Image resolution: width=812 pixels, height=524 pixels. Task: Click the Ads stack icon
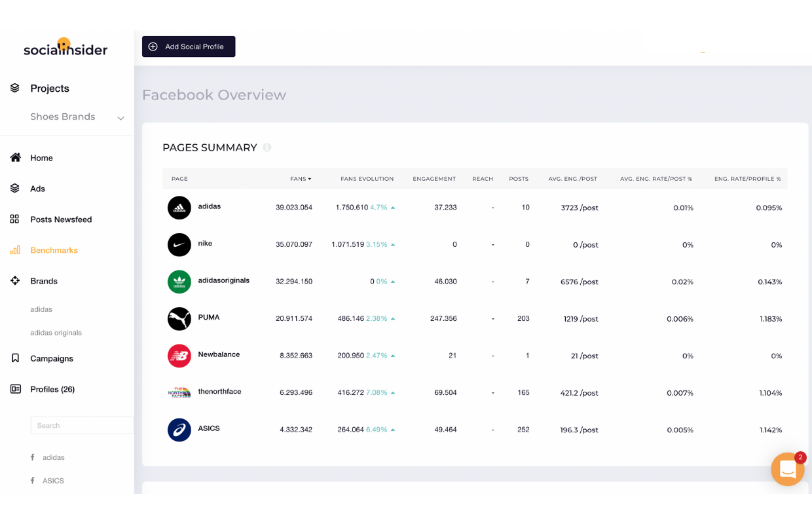pyautogui.click(x=15, y=188)
